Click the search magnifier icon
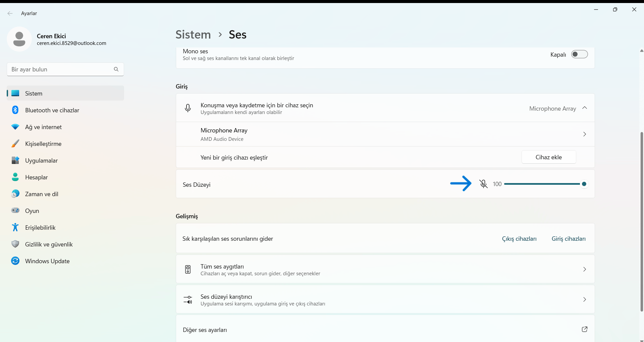Screen dimensions: 644x342 [116, 69]
